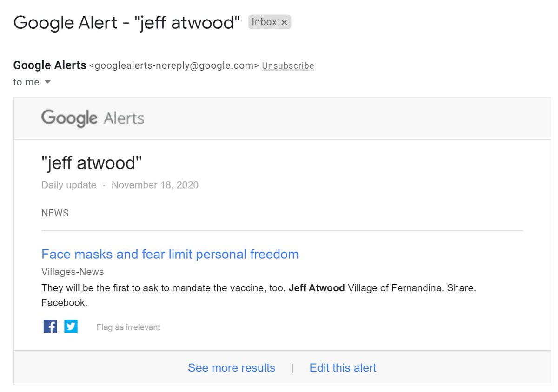The image size is (558, 392).
Task: Click the Villages-News source name
Action: 73,272
